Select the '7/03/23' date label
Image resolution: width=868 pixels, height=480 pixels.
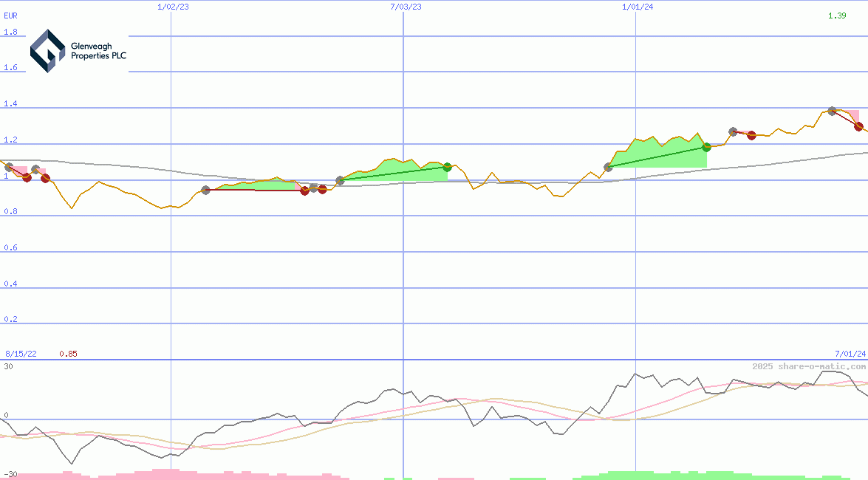point(406,7)
